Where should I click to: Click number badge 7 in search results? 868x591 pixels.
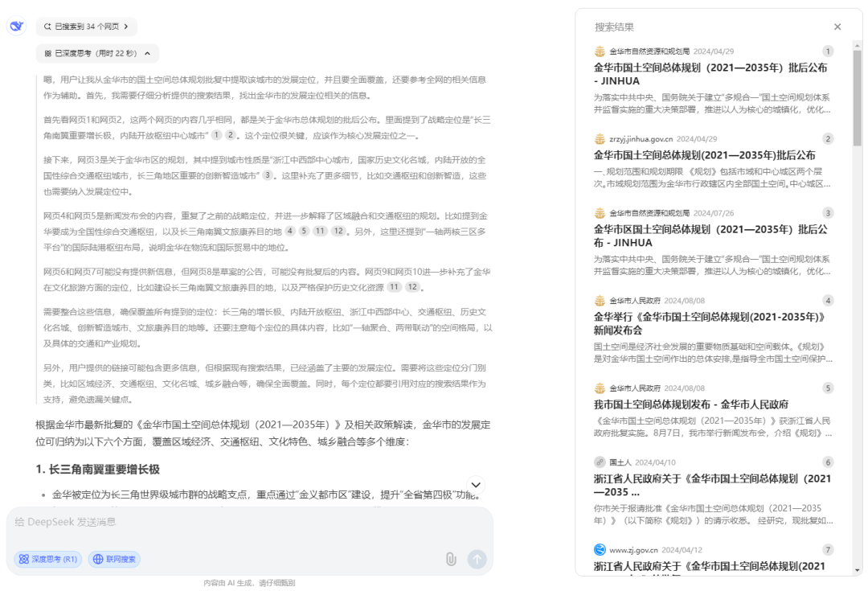pyautogui.click(x=828, y=550)
